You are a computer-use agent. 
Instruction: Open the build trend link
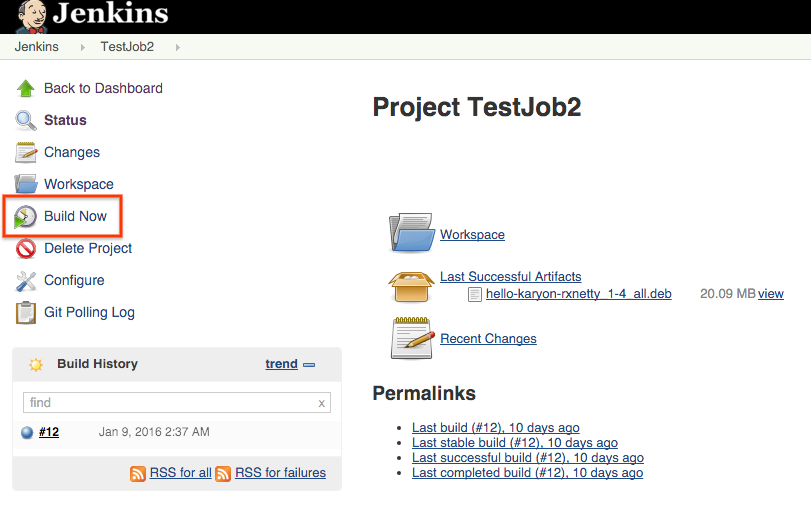[281, 364]
